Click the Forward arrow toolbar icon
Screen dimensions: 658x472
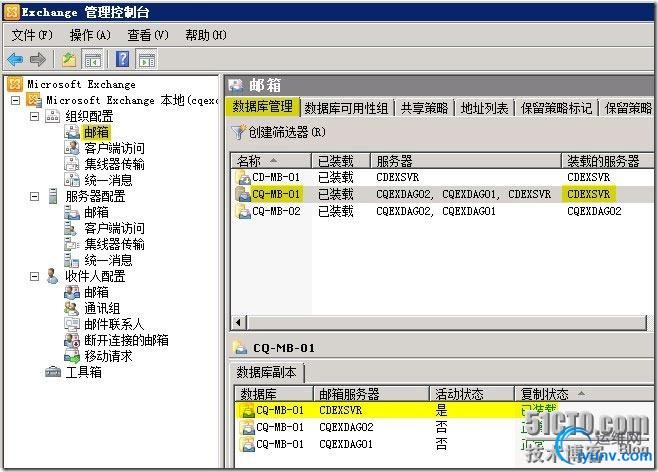click(38, 59)
